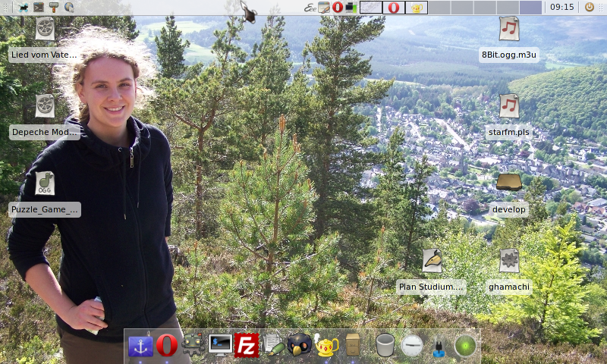The height and width of the screenshot is (364, 607).
Task: Open the green radar icon in dock
Action: click(x=465, y=346)
